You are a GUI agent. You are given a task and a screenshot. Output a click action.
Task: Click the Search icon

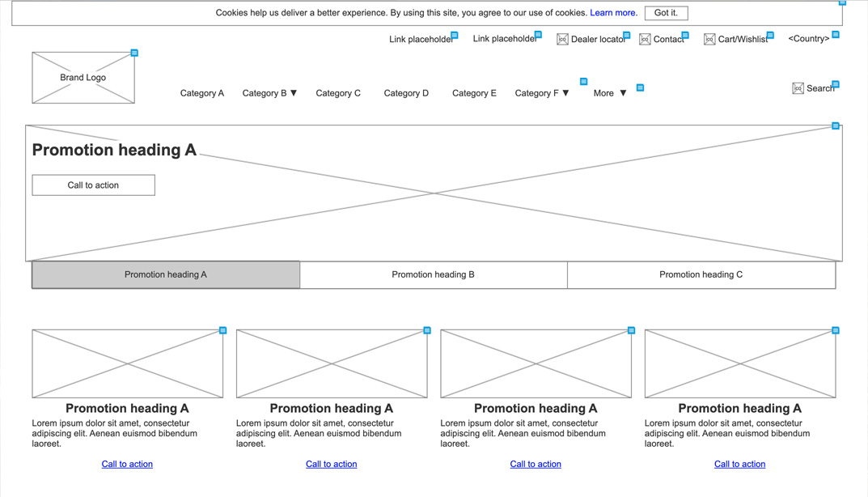(798, 88)
